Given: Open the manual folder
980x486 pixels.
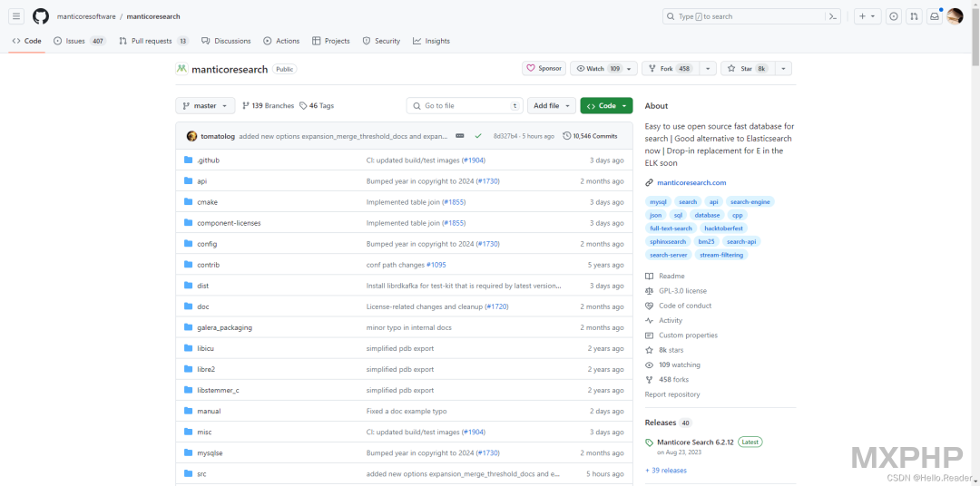Looking at the screenshot, I should point(209,411).
